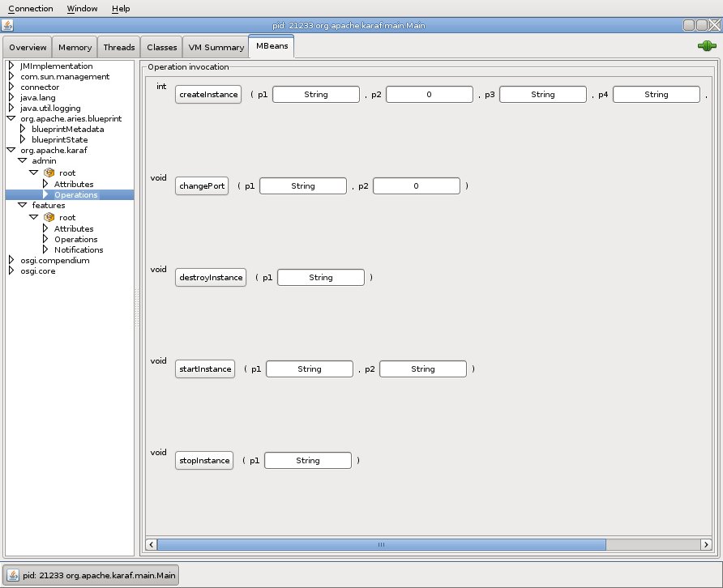Click the green connection status icon
723x588 pixels.
pyautogui.click(x=706, y=46)
